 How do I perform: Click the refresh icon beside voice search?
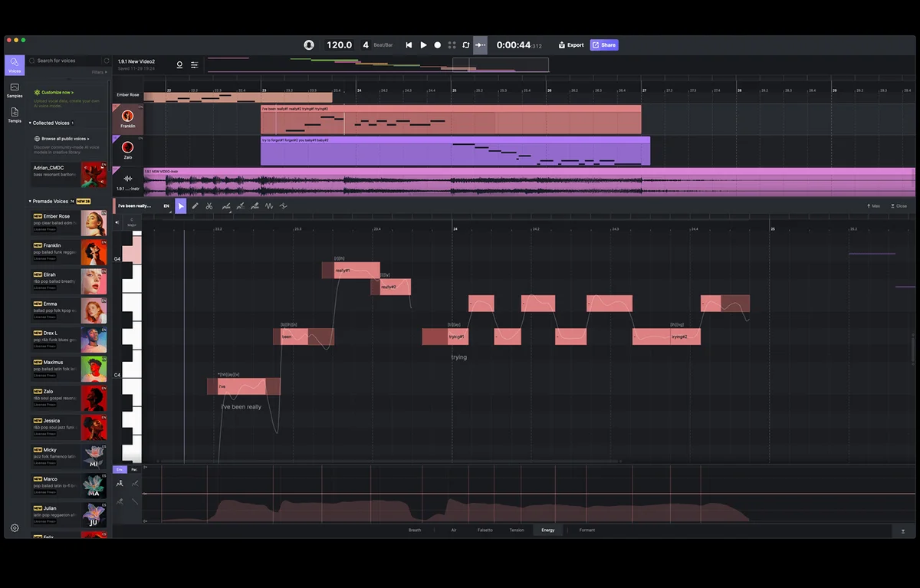[106, 61]
